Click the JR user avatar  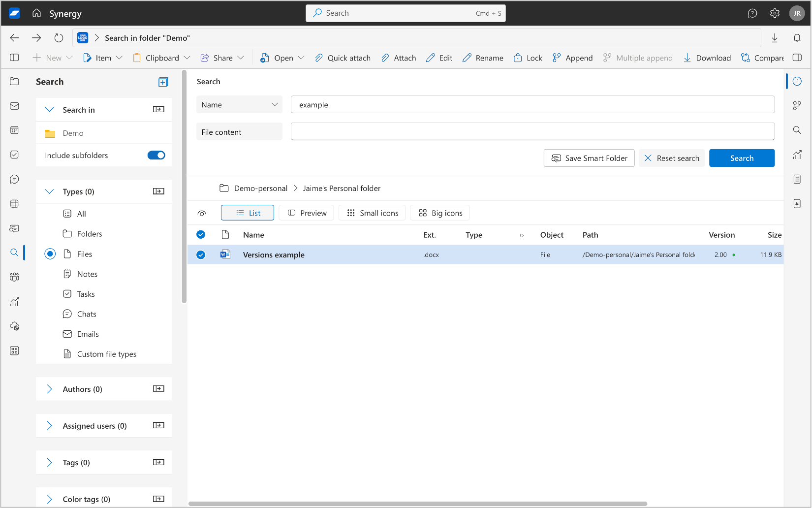797,13
